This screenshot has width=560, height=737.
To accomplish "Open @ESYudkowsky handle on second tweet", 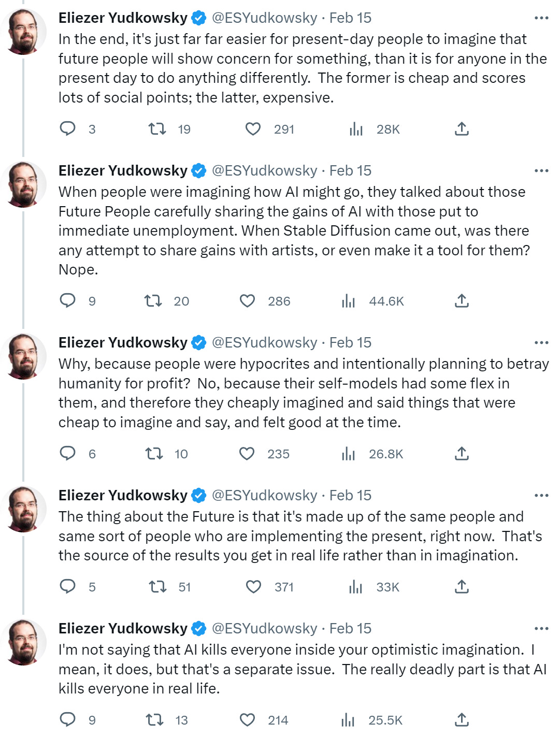I will [264, 171].
